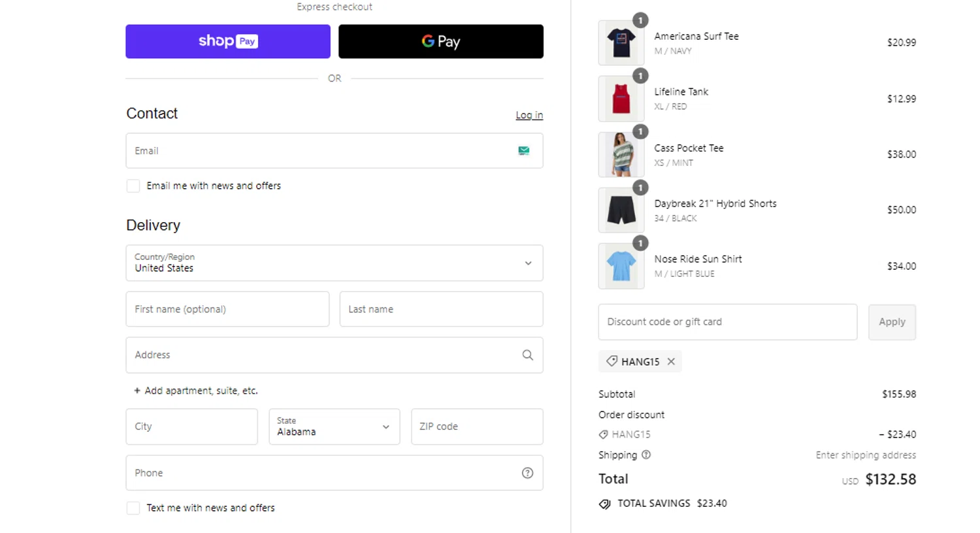The width and height of the screenshot is (980, 533).
Task: Expand the State dropdown
Action: coord(334,427)
